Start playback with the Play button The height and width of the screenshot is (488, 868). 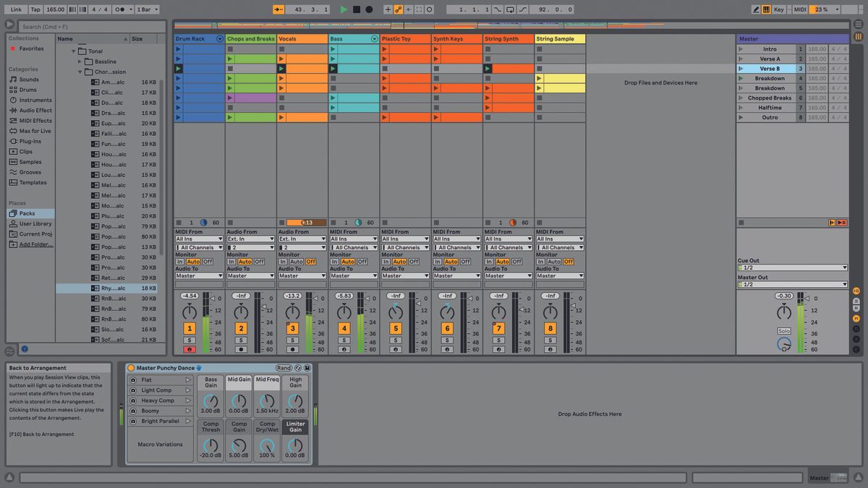click(x=344, y=9)
